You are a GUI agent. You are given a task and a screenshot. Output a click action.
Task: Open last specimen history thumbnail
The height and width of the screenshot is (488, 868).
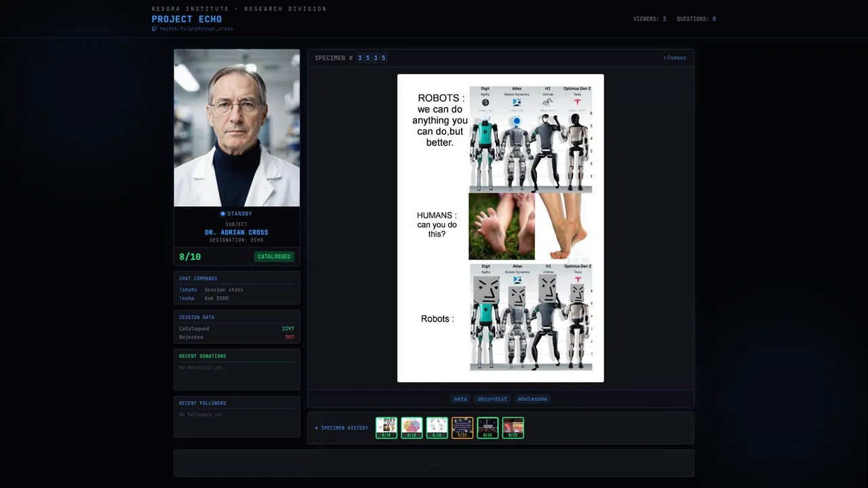point(513,428)
